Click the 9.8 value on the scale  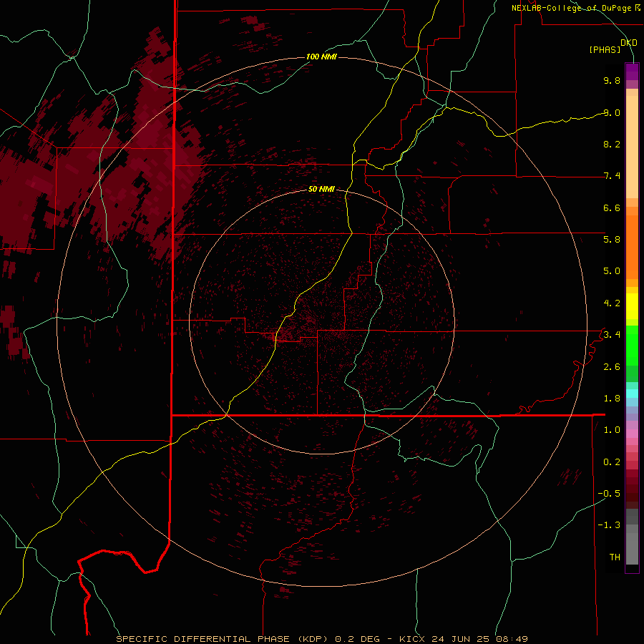612,80
